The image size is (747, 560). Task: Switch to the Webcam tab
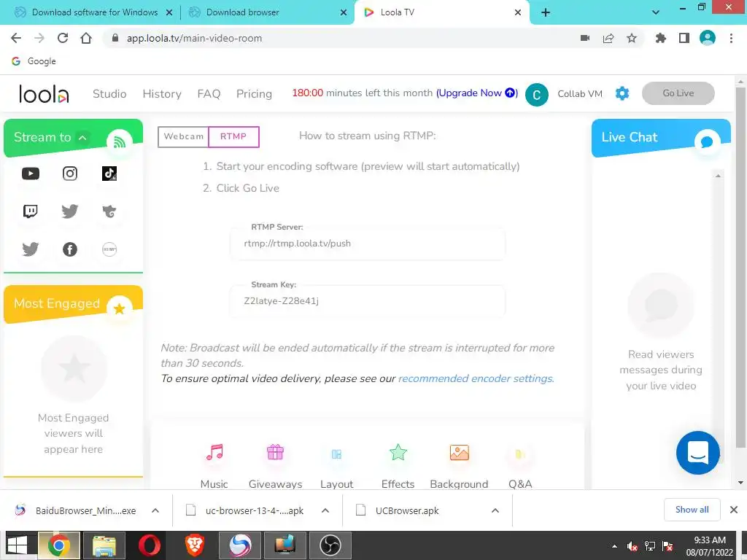click(183, 136)
